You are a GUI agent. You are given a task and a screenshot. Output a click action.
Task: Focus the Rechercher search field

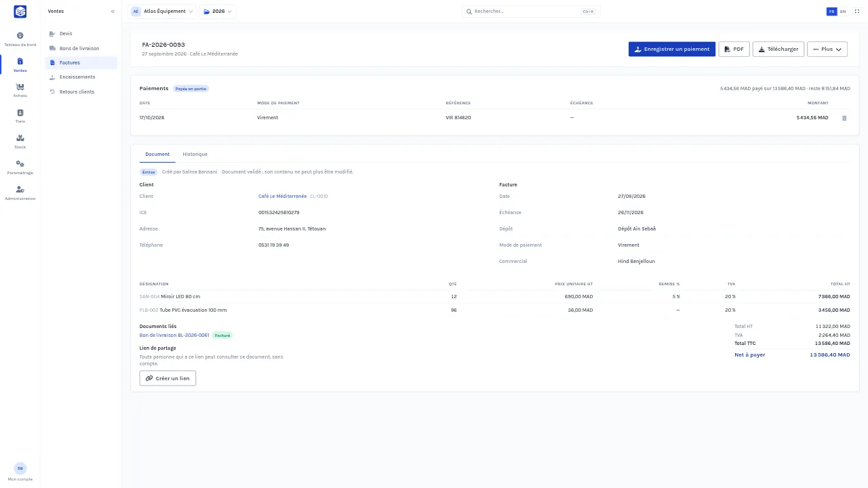531,12
